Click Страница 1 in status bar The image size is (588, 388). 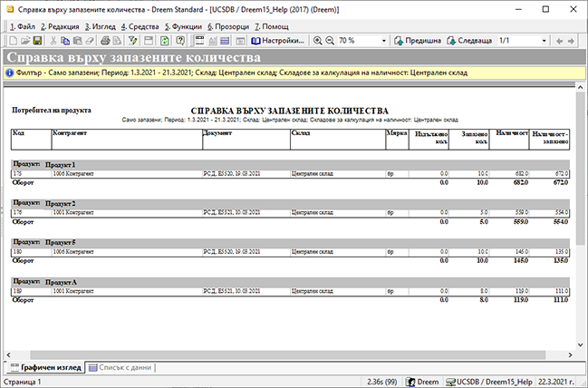(x=23, y=382)
